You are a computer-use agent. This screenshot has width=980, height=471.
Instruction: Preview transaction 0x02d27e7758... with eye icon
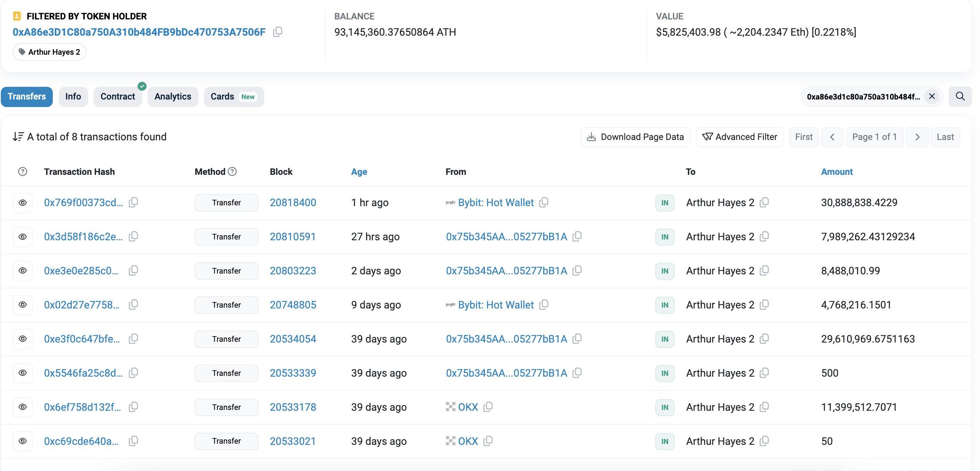pyautogui.click(x=23, y=305)
